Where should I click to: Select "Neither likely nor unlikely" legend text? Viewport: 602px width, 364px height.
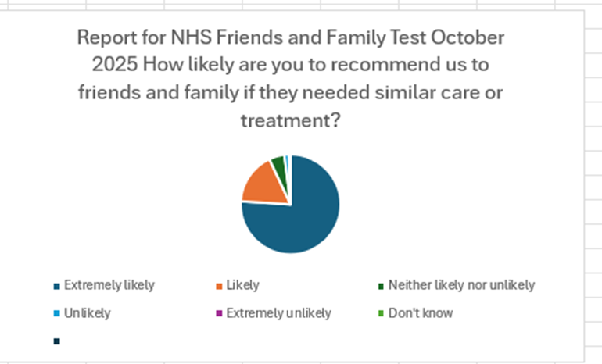tap(461, 285)
